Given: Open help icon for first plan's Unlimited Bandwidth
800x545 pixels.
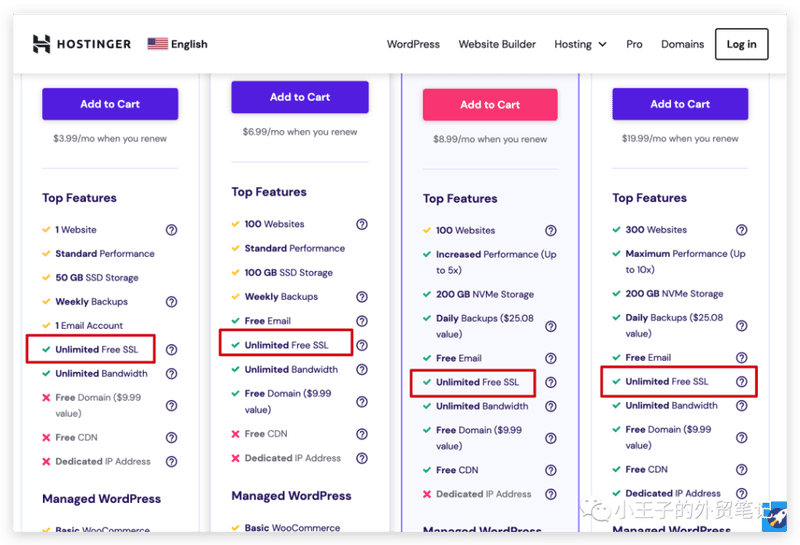Looking at the screenshot, I should coord(171,374).
